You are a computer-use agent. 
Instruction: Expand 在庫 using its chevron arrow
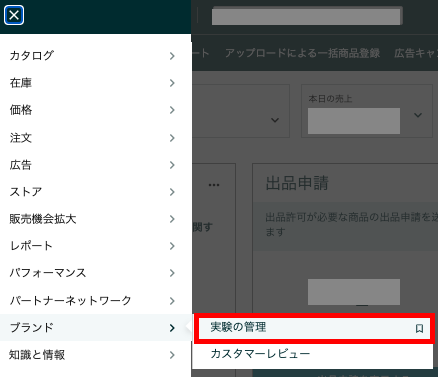172,83
